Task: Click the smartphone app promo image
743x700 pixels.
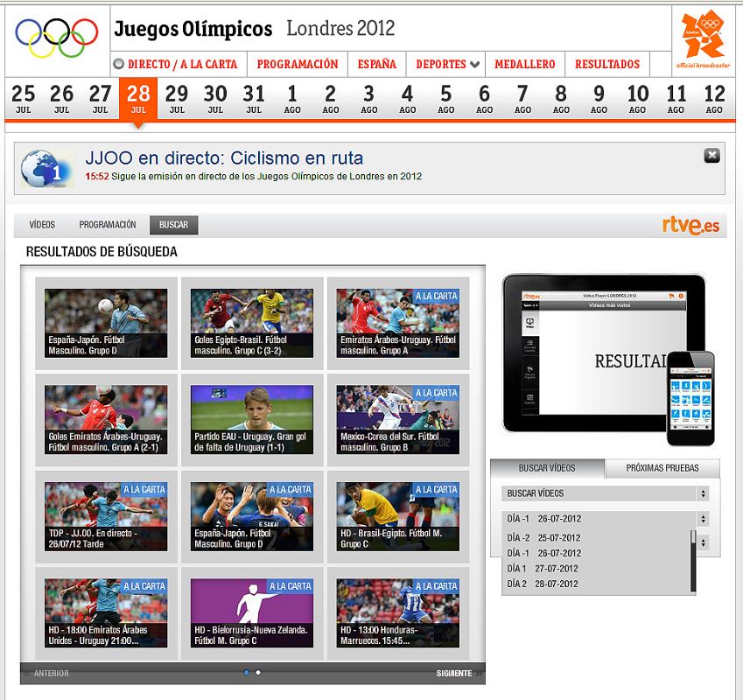Action: click(x=690, y=398)
